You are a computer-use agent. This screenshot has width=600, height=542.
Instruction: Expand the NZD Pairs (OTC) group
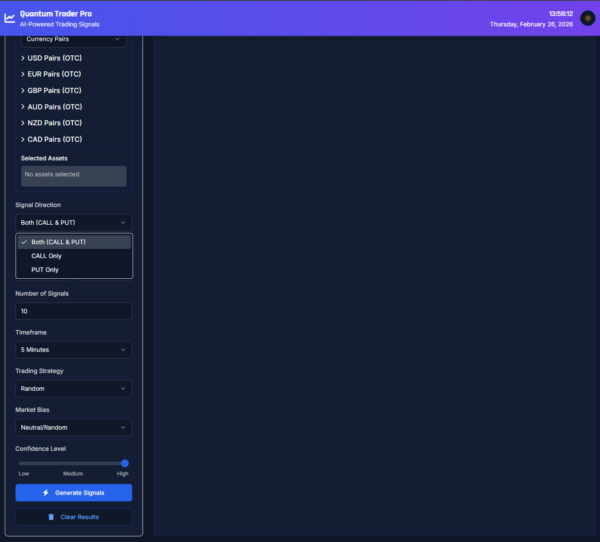pyautogui.click(x=54, y=123)
